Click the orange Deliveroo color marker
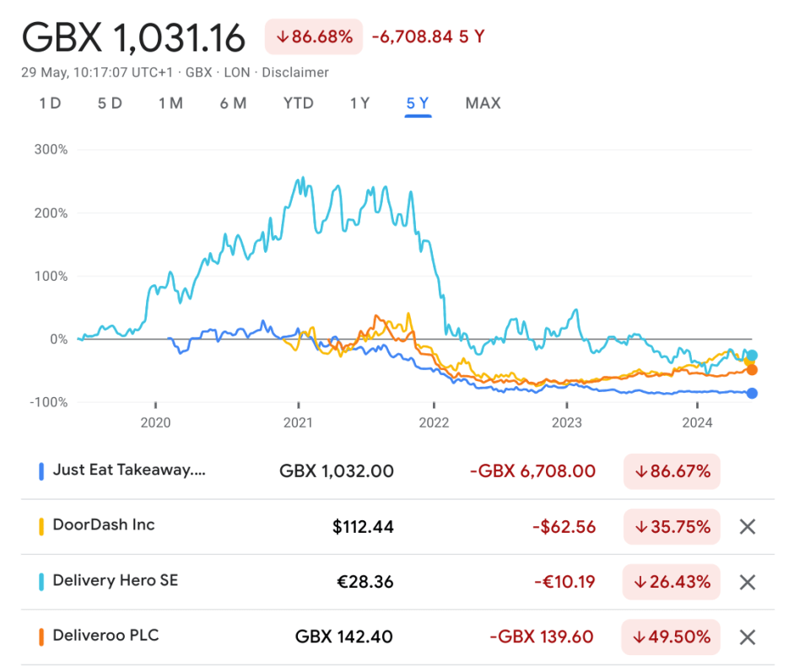Viewport: 810px width, 672px height. pyautogui.click(x=41, y=637)
